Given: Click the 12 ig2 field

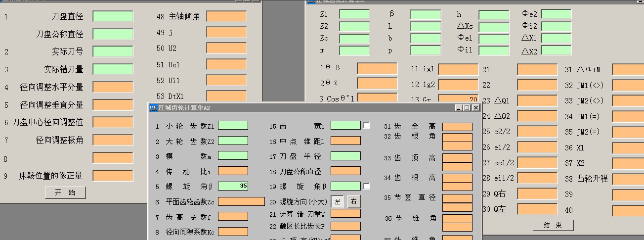Looking at the screenshot, I should click(458, 85).
